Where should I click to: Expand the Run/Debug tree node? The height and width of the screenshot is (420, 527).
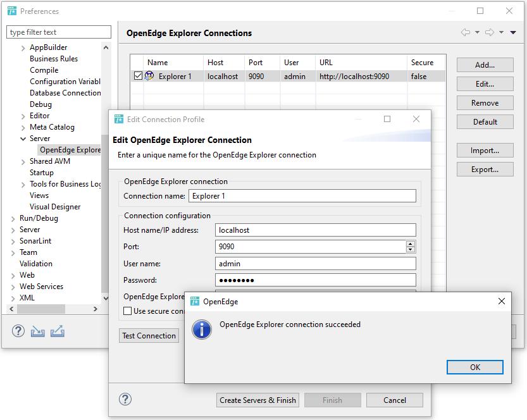13,219
